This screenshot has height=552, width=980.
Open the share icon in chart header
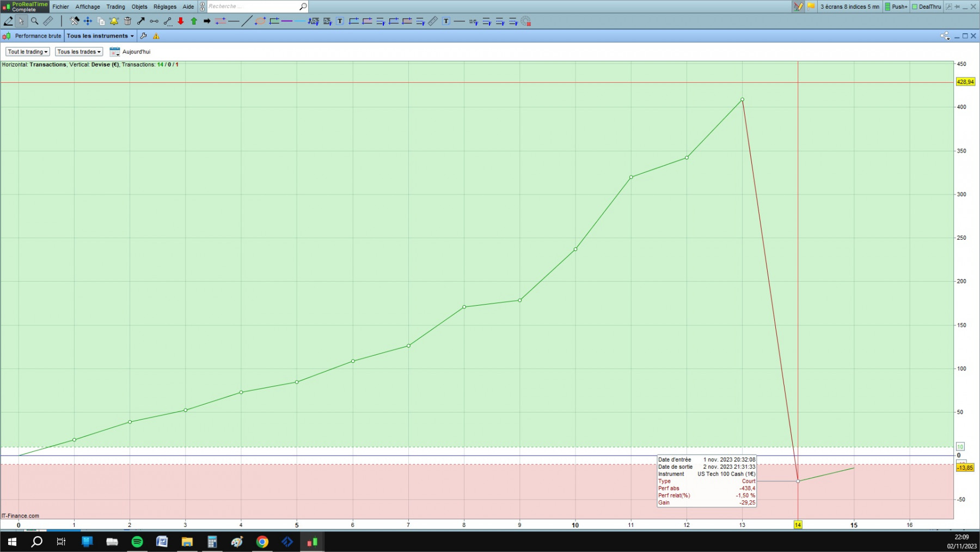[x=945, y=36]
